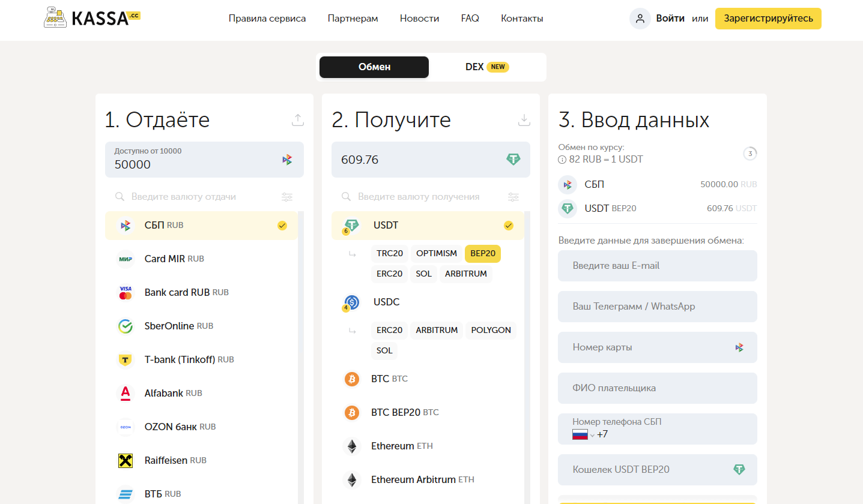Choose POLYGON network for USDC
This screenshot has width=863, height=504.
(x=491, y=330)
